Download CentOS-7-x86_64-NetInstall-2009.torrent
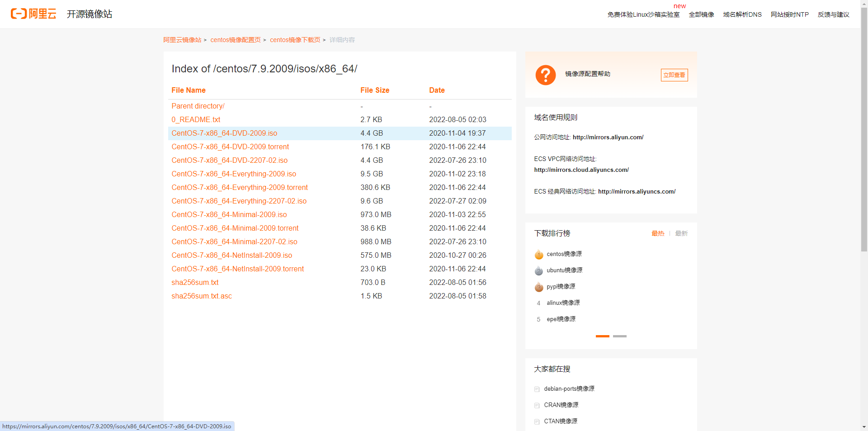Viewport: 868px width, 431px height. point(238,269)
